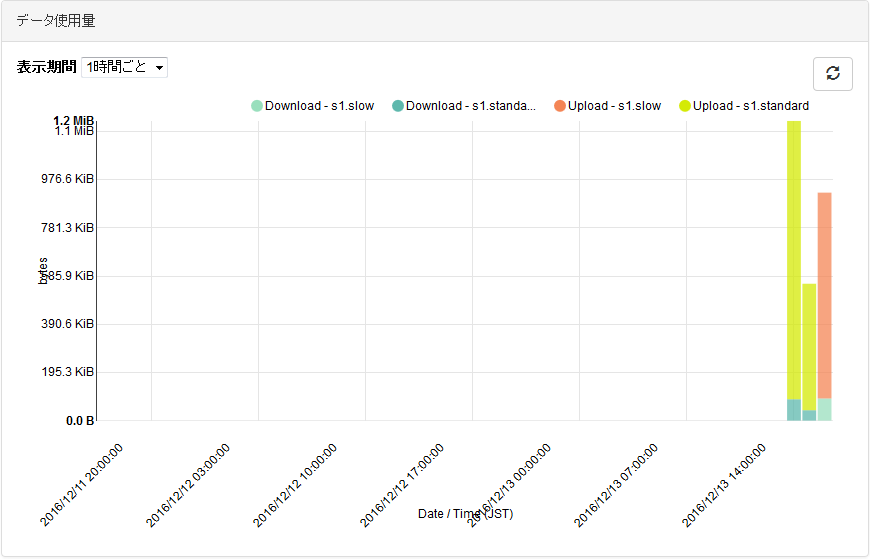The height and width of the screenshot is (559, 870).
Task: Click the yellow Upload s1.standard legend dot
Action: [x=685, y=105]
